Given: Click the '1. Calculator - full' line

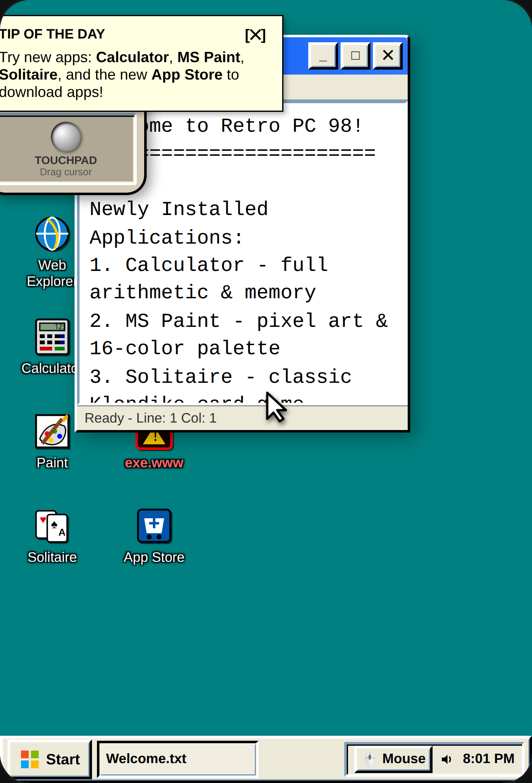Looking at the screenshot, I should (x=209, y=265).
